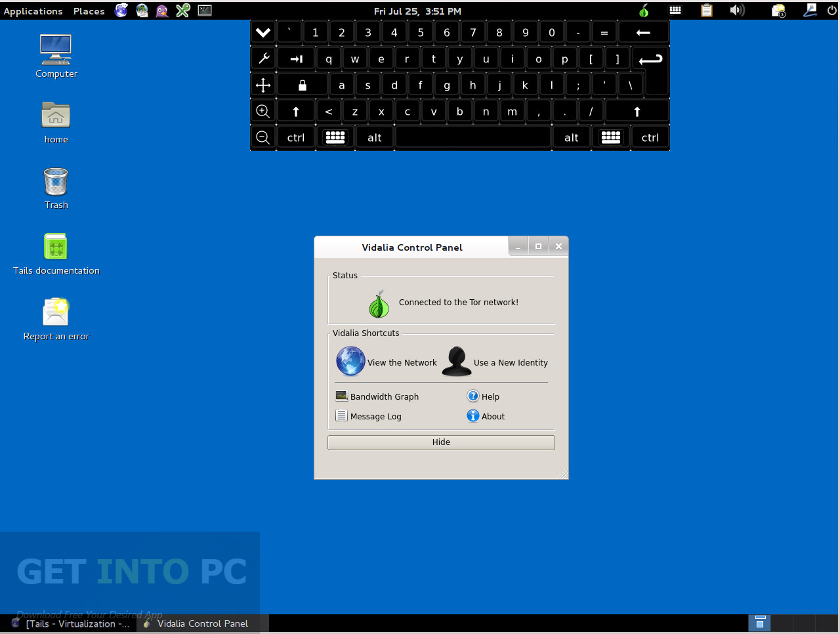Click the virtual keyboard icon in system tray
The image size is (840, 634).
point(675,10)
